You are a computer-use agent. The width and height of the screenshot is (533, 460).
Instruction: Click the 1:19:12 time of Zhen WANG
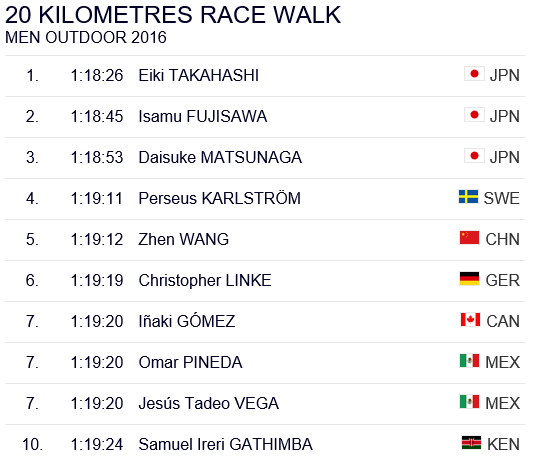pyautogui.click(x=97, y=239)
